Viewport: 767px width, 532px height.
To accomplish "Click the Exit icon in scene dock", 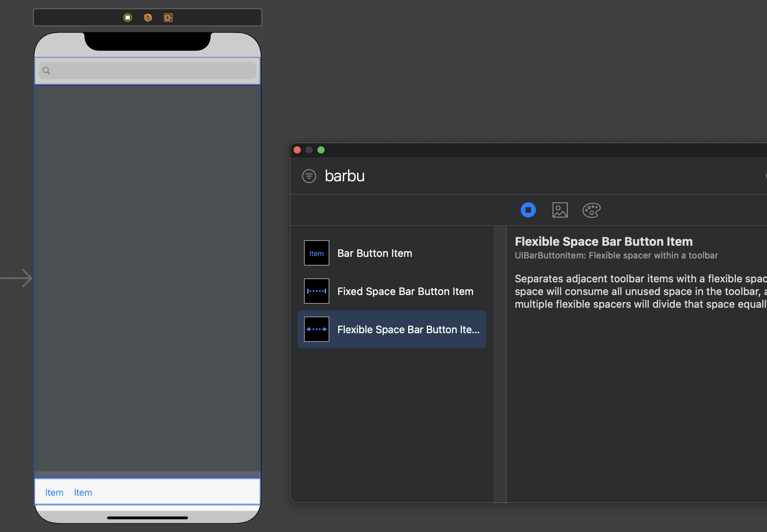I will 168,17.
